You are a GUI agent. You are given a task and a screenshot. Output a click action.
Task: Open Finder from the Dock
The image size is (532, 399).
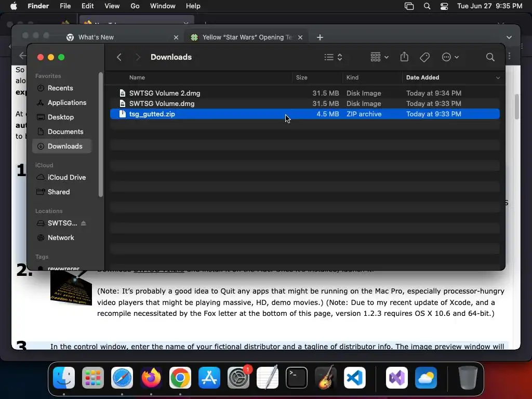64,377
